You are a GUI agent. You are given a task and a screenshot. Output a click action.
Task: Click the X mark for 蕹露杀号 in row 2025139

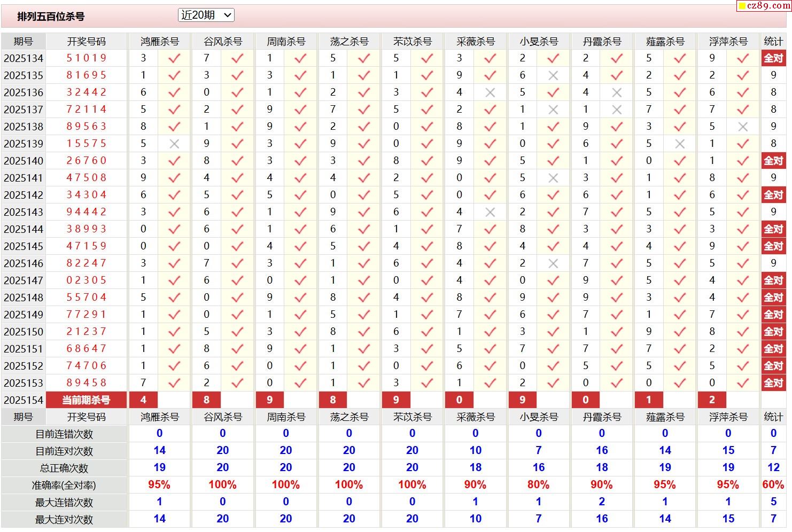pyautogui.click(x=680, y=144)
